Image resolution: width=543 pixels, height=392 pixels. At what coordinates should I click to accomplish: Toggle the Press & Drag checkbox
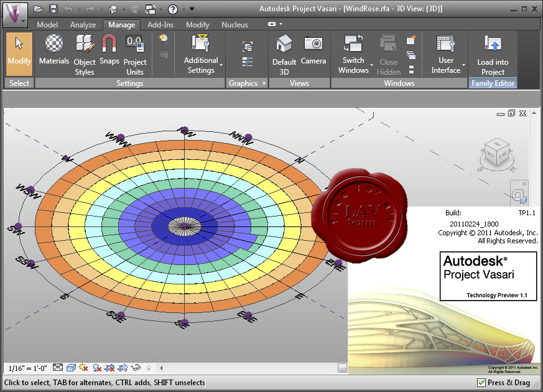(x=481, y=383)
